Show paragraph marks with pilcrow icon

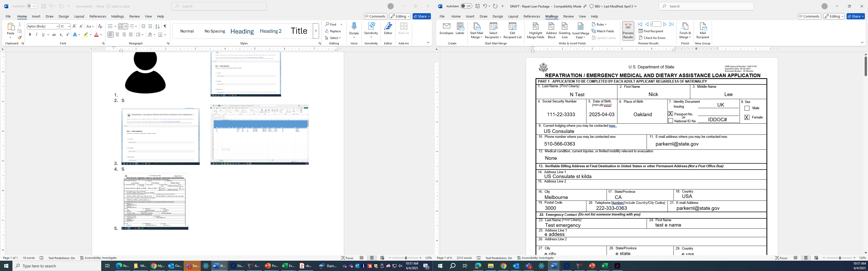tap(165, 26)
